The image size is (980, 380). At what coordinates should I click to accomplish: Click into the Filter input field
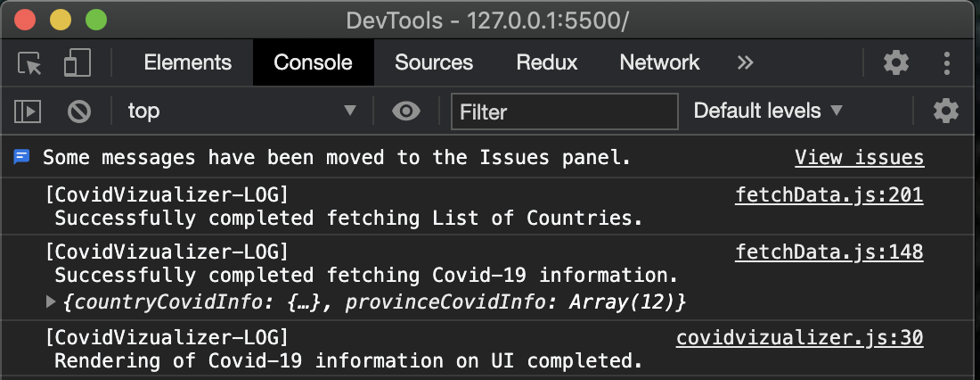564,112
